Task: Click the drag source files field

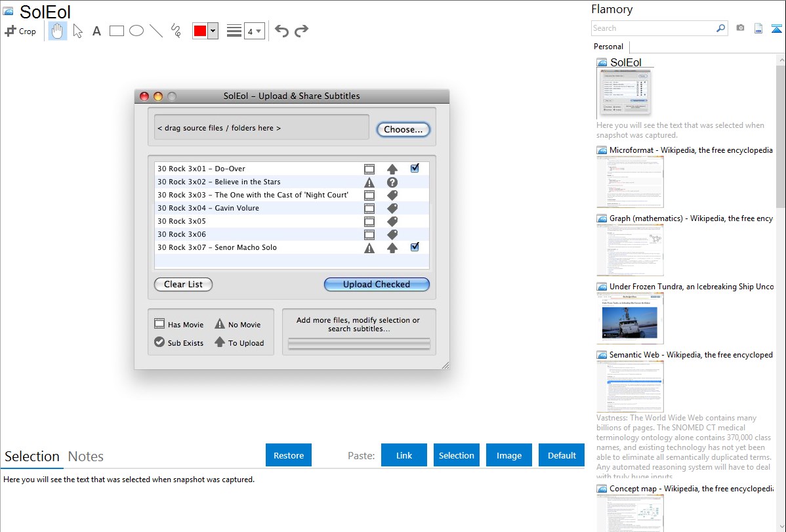Action: pos(262,127)
